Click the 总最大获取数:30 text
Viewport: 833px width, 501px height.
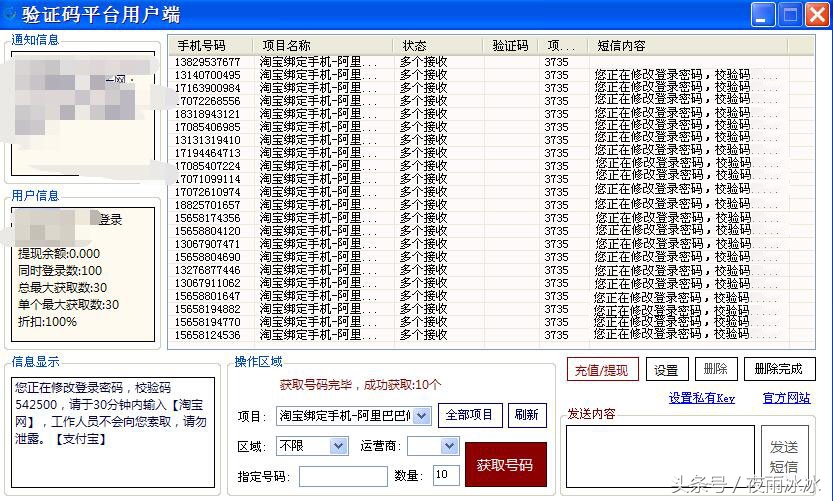coord(62,288)
